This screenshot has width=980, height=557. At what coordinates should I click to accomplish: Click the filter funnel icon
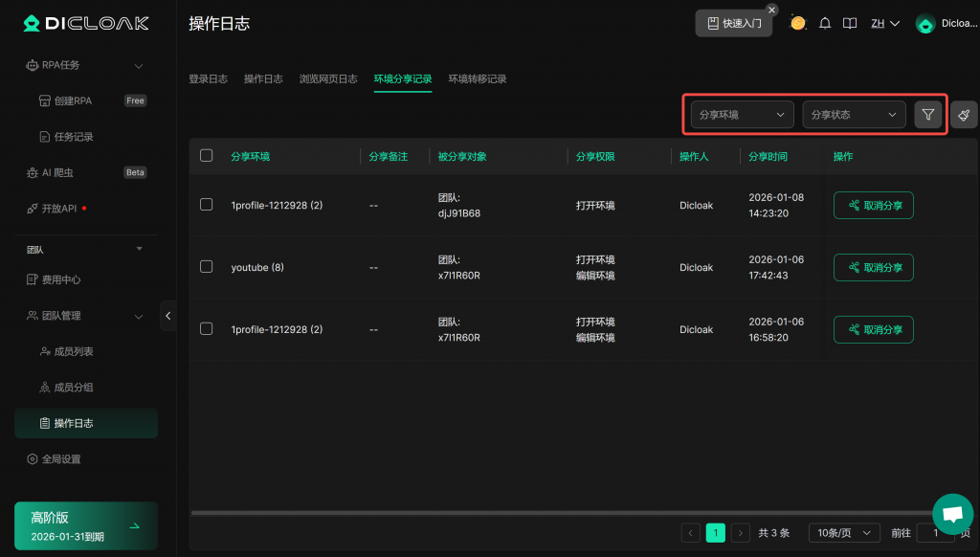click(927, 115)
